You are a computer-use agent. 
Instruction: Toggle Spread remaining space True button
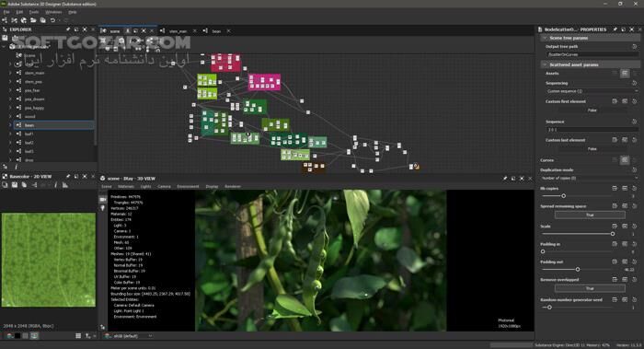pos(590,215)
